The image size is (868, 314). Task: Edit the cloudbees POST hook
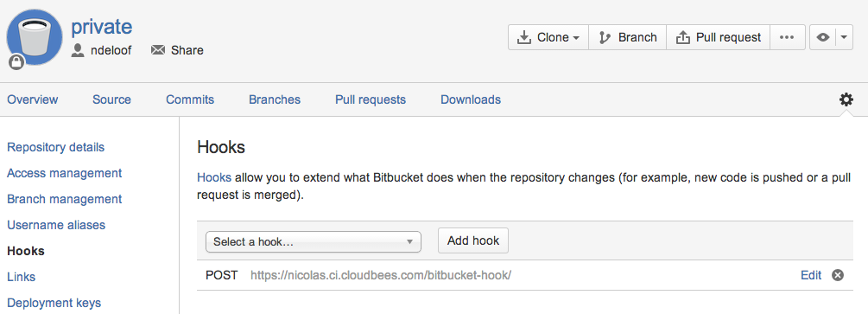811,275
